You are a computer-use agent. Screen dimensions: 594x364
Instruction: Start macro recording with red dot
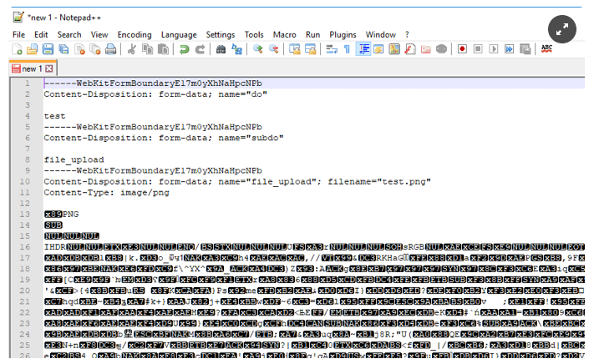462,49
